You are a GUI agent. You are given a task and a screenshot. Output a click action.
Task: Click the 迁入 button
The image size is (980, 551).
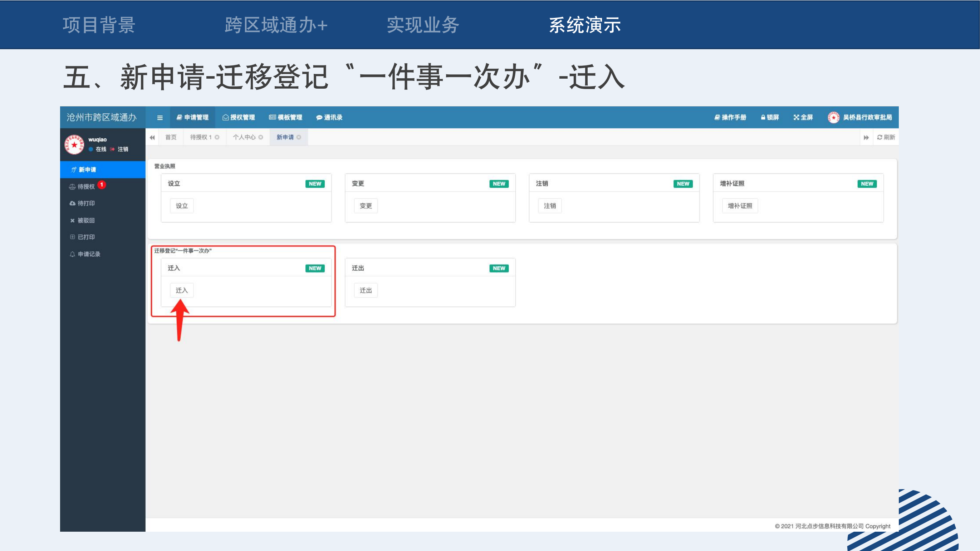click(x=182, y=291)
